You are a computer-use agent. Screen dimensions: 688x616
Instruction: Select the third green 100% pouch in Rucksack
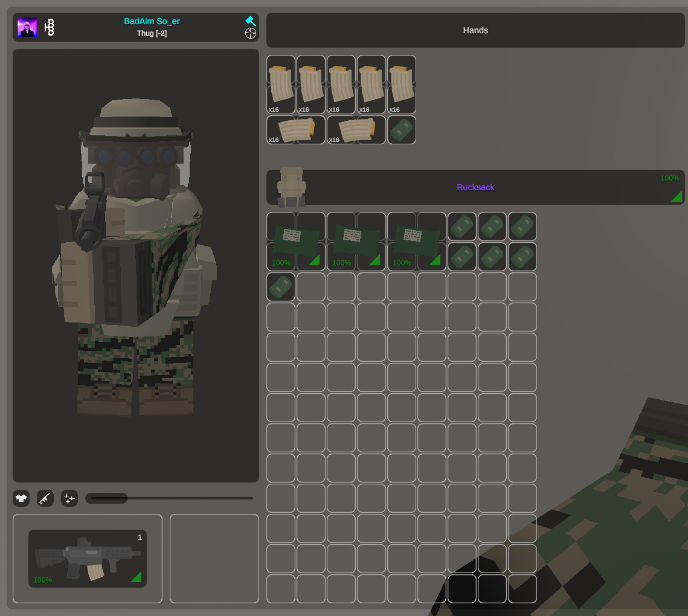[x=417, y=242]
